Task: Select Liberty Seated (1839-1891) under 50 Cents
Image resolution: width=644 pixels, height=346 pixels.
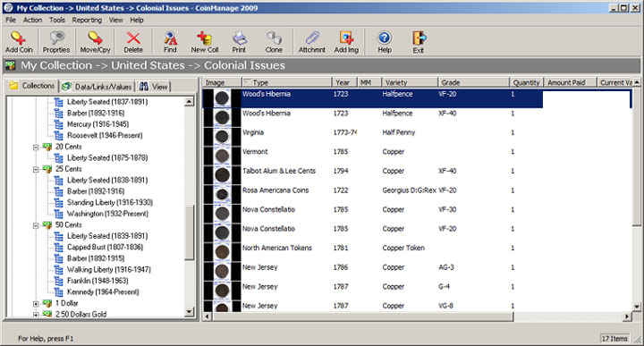Action: tap(107, 236)
